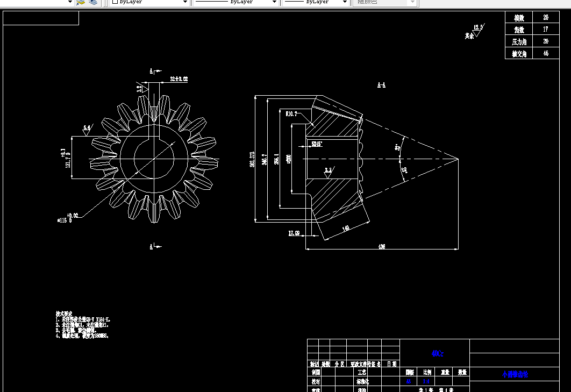Screen dimensions: 571x392
Task: Select the 3.2 roughness symbol in bore
Action: pos(329,173)
